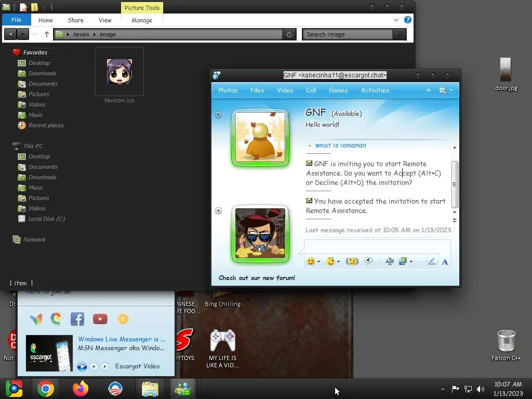Switch to View ribbon tab
This screenshot has height=399, width=532.
click(105, 20)
